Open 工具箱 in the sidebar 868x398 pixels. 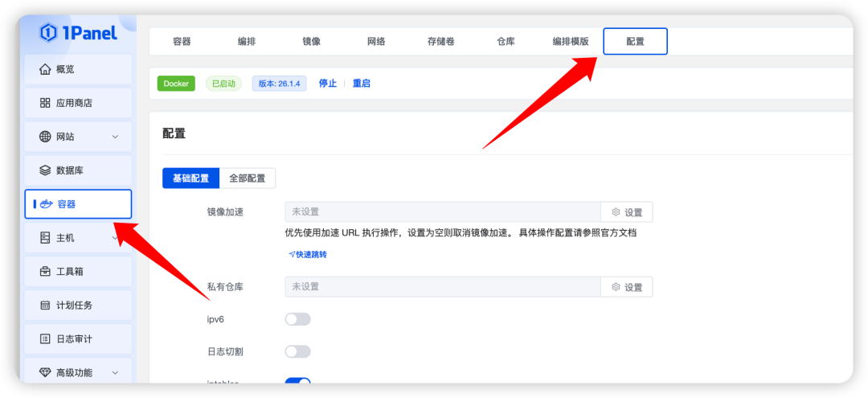(x=78, y=272)
